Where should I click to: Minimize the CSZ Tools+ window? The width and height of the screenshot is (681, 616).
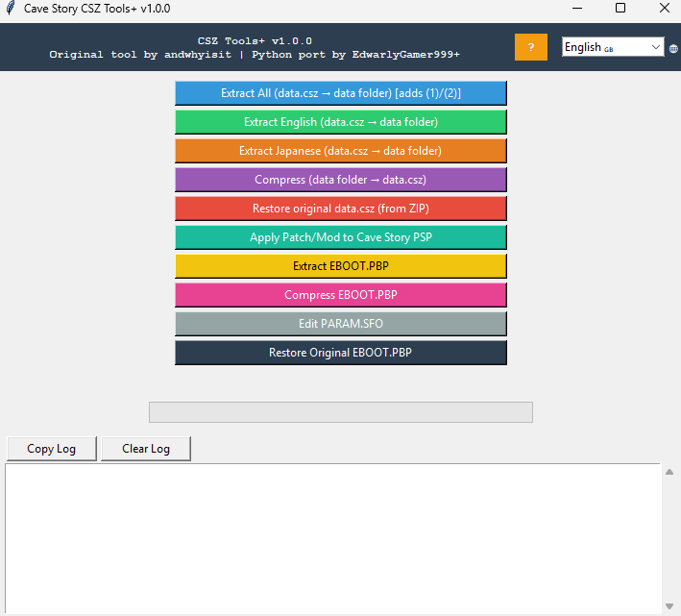pos(577,8)
